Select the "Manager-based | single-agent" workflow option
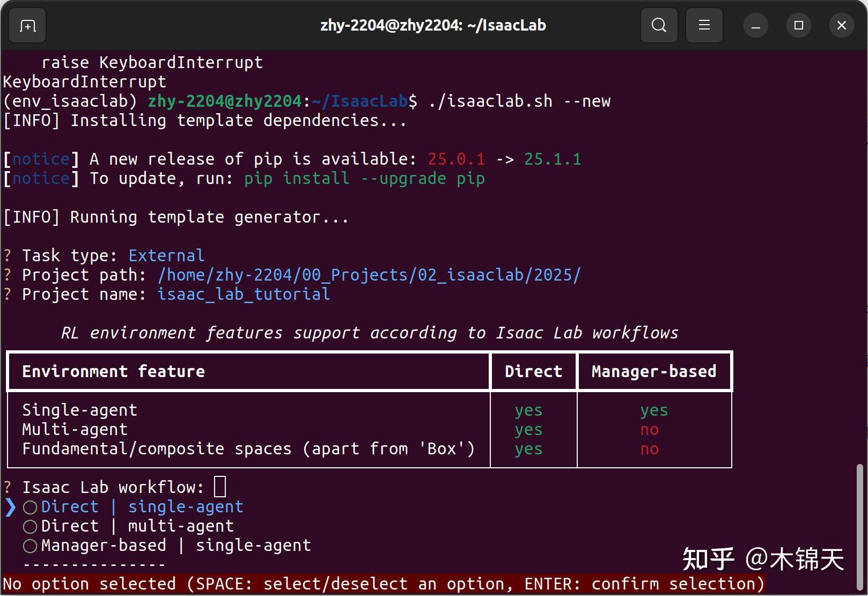 [177, 545]
